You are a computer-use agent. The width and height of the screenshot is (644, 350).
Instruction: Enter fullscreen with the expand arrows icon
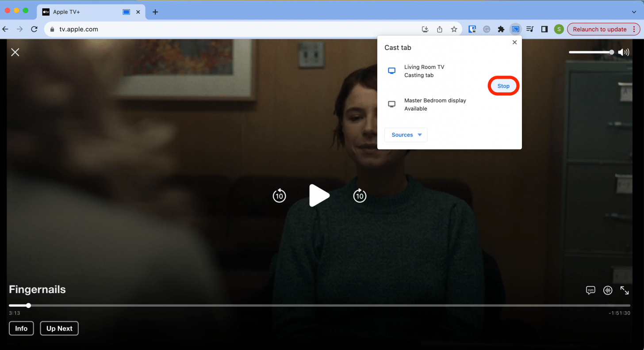click(625, 290)
